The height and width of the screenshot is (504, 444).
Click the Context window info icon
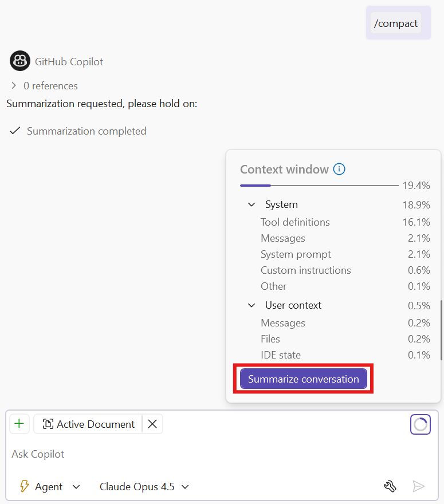coord(339,169)
